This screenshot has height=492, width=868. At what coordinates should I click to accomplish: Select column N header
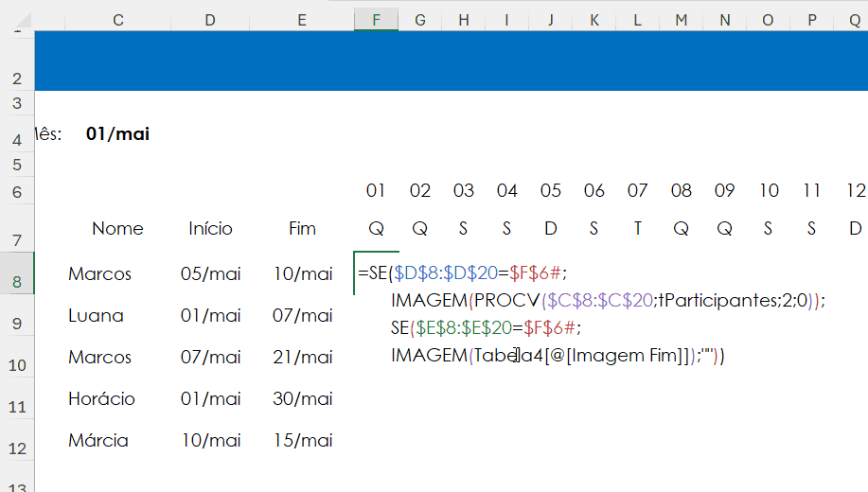coord(725,20)
